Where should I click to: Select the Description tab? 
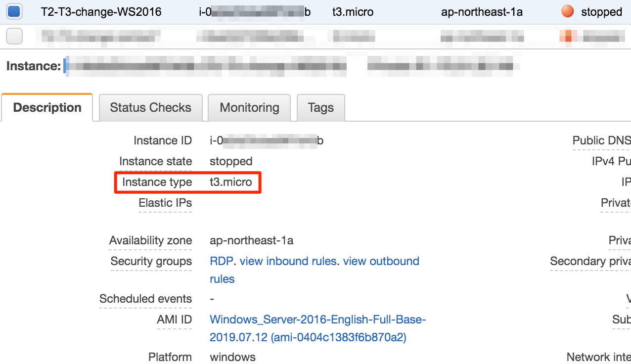point(47,108)
